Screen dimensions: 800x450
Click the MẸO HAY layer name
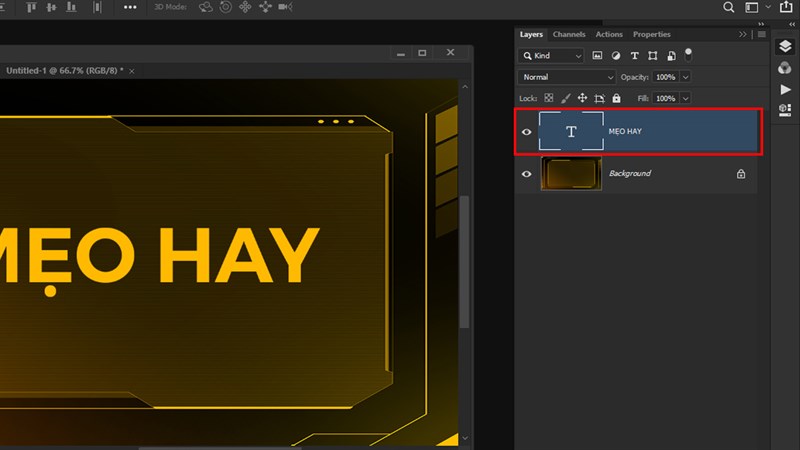coord(624,132)
